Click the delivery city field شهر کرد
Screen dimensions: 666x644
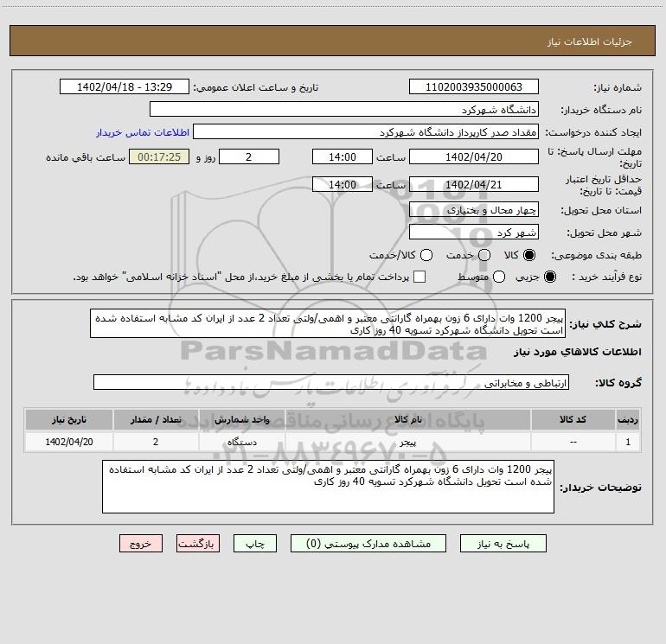[x=474, y=232]
